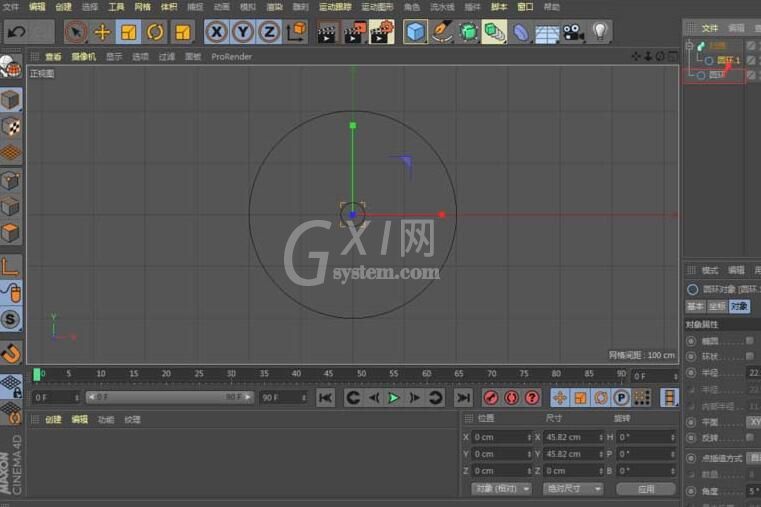This screenshot has height=507, width=761.
Task: Switch to the 坐标 attributes tab
Action: click(717, 306)
